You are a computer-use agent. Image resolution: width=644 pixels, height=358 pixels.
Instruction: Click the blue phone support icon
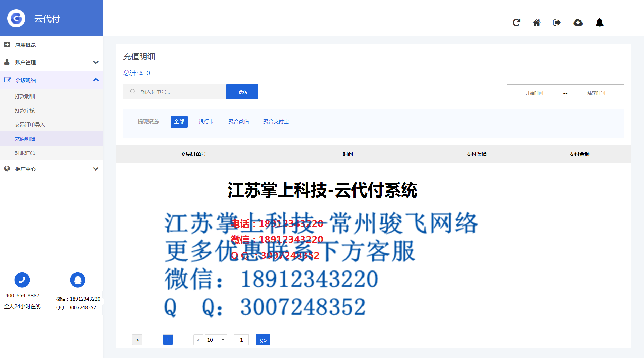point(22,280)
